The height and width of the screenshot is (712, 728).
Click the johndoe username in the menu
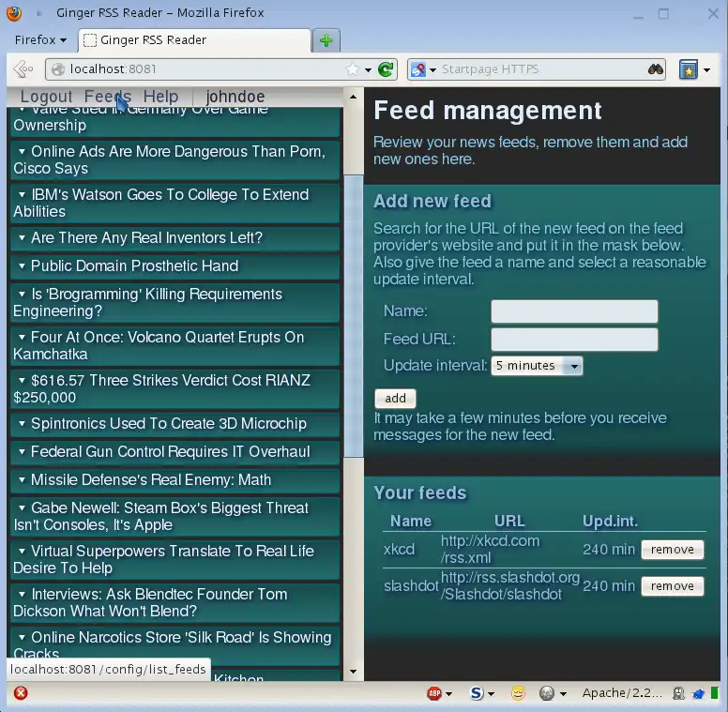(235, 97)
